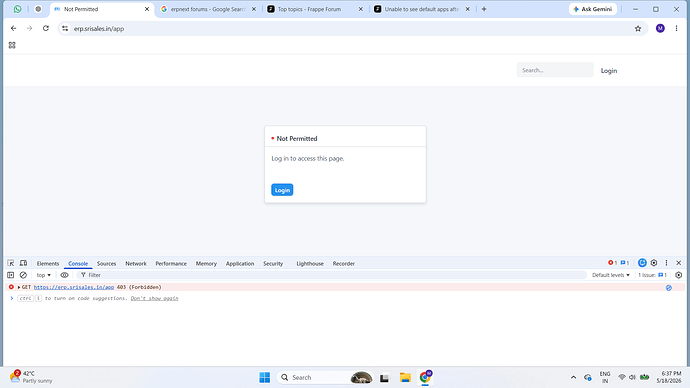
Task: Switch to the Elements tab
Action: 48,264
